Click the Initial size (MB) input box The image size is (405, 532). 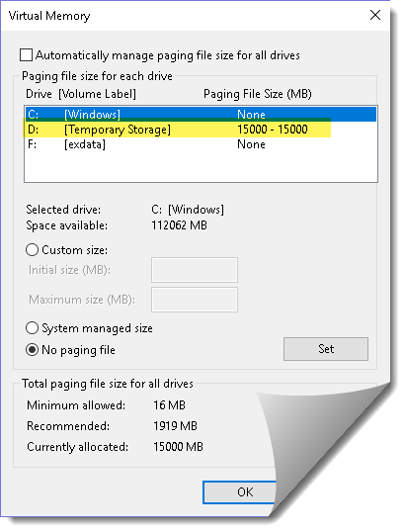[x=195, y=270]
